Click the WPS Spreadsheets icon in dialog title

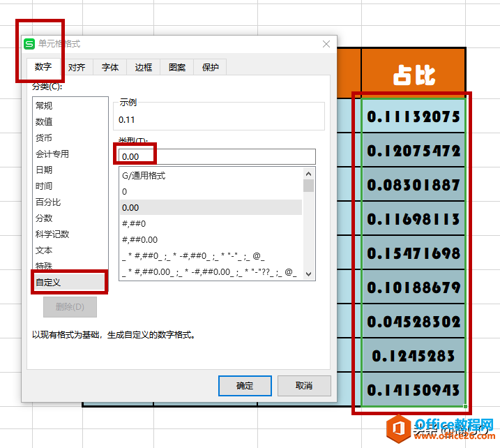29,44
